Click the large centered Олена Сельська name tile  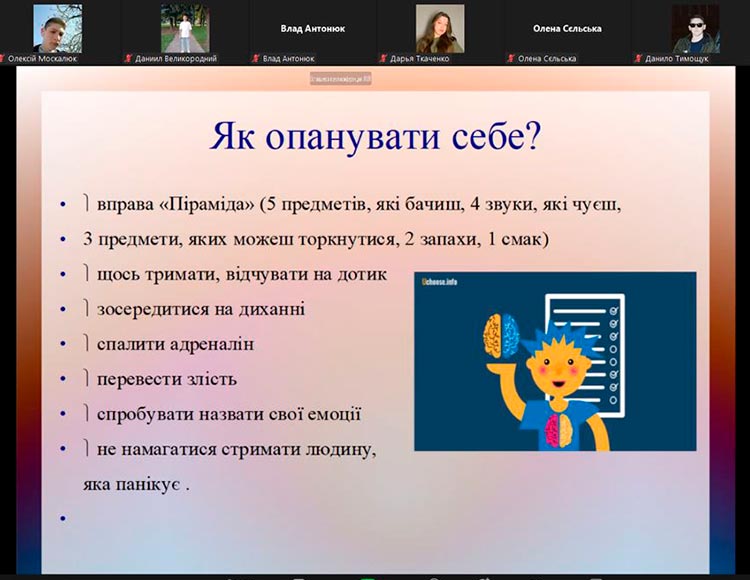[567, 28]
